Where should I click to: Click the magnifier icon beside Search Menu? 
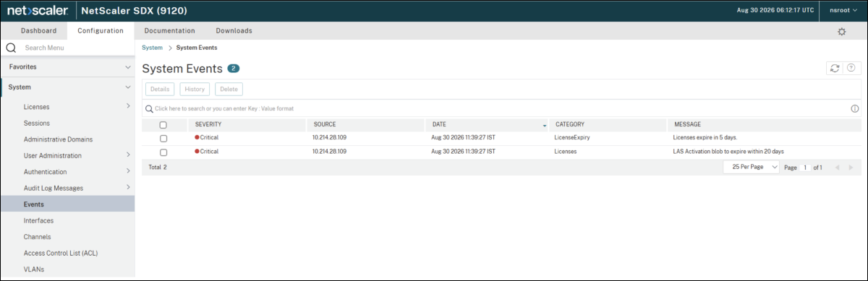[x=11, y=48]
